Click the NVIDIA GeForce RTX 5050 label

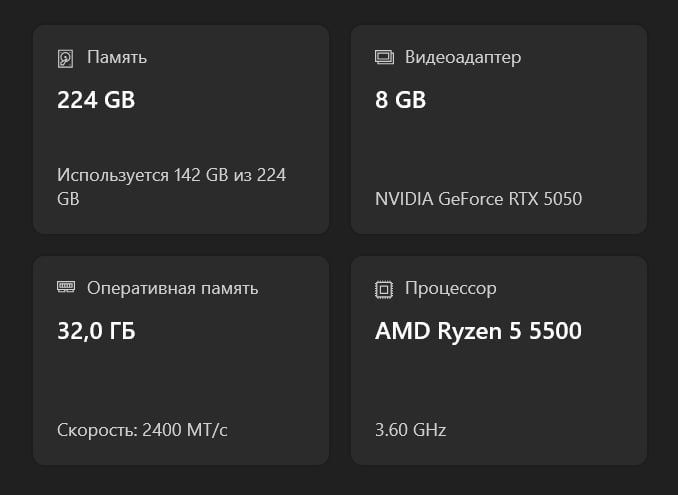click(x=478, y=198)
